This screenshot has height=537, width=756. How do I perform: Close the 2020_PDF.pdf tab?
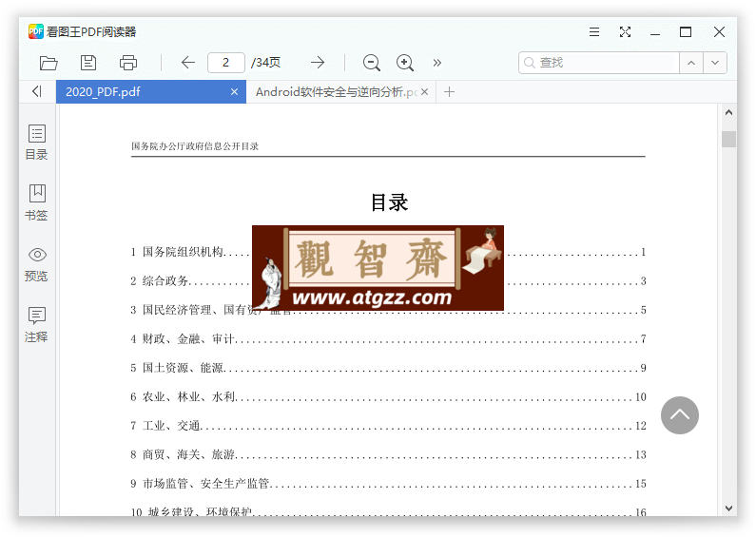234,91
